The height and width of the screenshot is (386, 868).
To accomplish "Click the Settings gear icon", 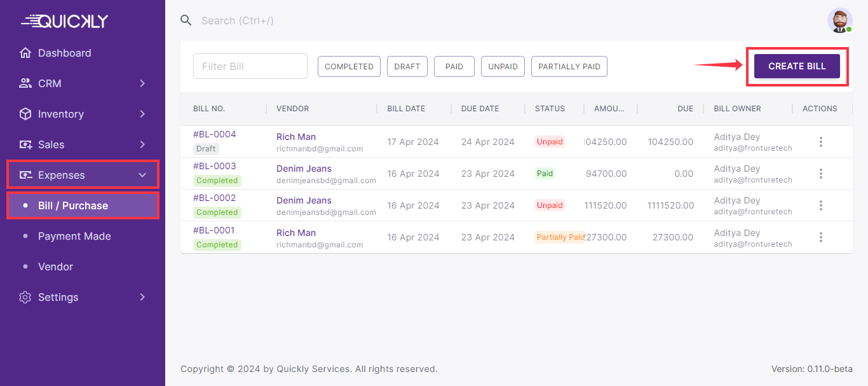I will point(25,297).
